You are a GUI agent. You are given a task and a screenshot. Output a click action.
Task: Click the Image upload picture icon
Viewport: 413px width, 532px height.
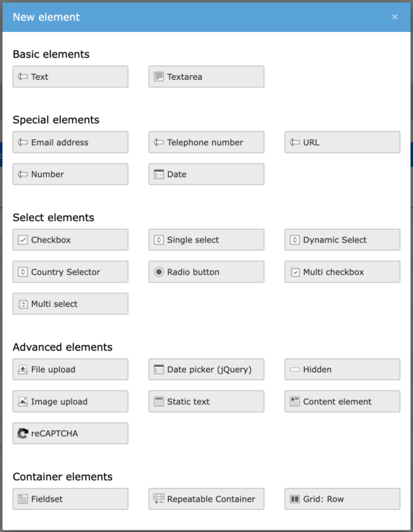point(23,401)
